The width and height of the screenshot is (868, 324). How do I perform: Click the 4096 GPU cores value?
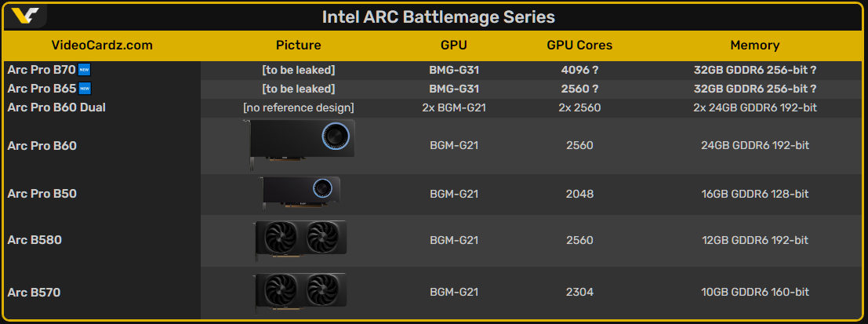(x=579, y=69)
